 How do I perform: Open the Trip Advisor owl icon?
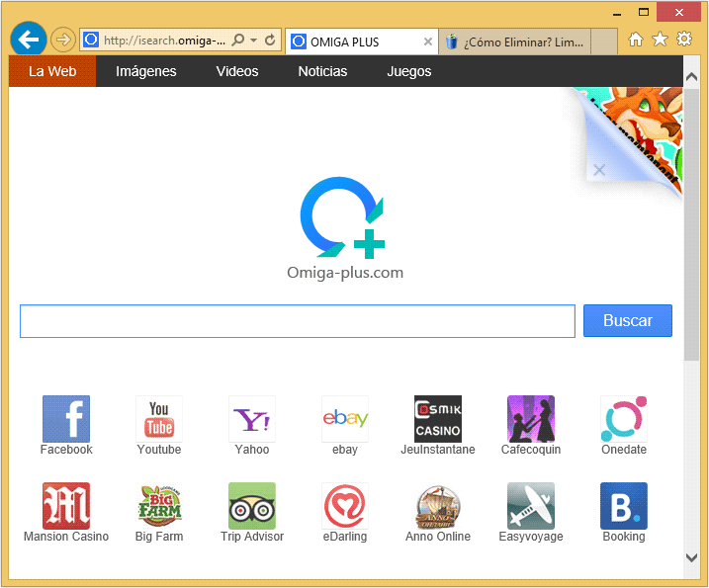coord(252,506)
